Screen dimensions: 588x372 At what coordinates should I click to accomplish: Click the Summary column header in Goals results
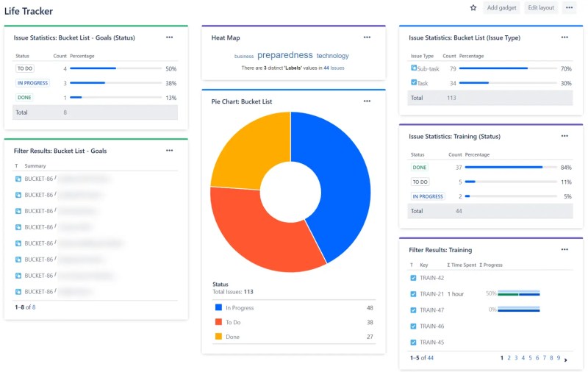tap(35, 165)
